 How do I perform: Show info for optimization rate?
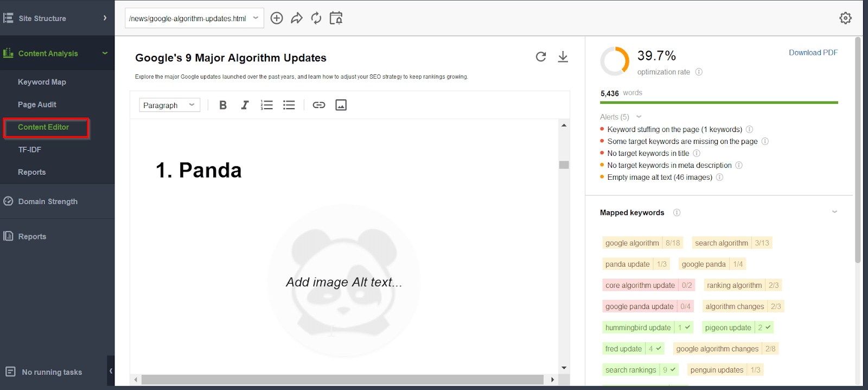point(699,72)
